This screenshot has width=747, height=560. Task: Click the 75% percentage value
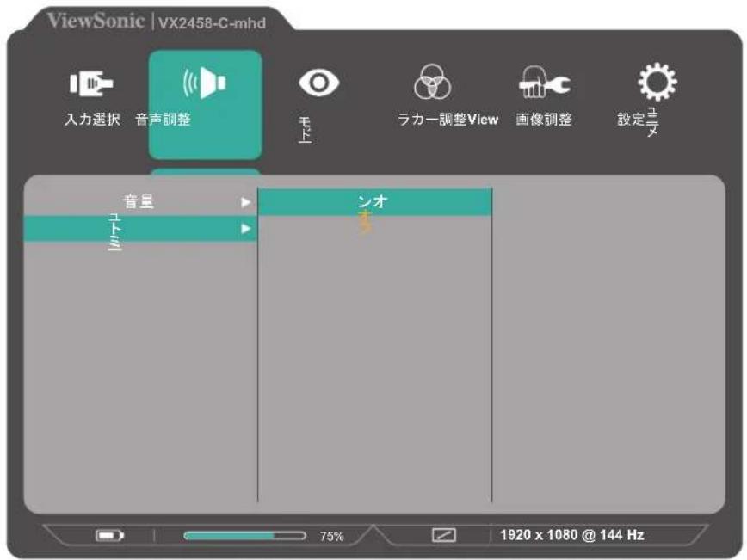coord(331,536)
